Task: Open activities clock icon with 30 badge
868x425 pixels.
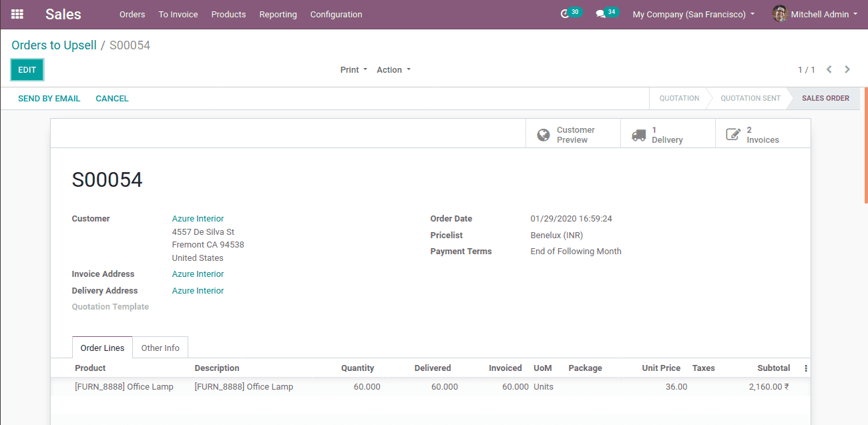Action: 570,13
